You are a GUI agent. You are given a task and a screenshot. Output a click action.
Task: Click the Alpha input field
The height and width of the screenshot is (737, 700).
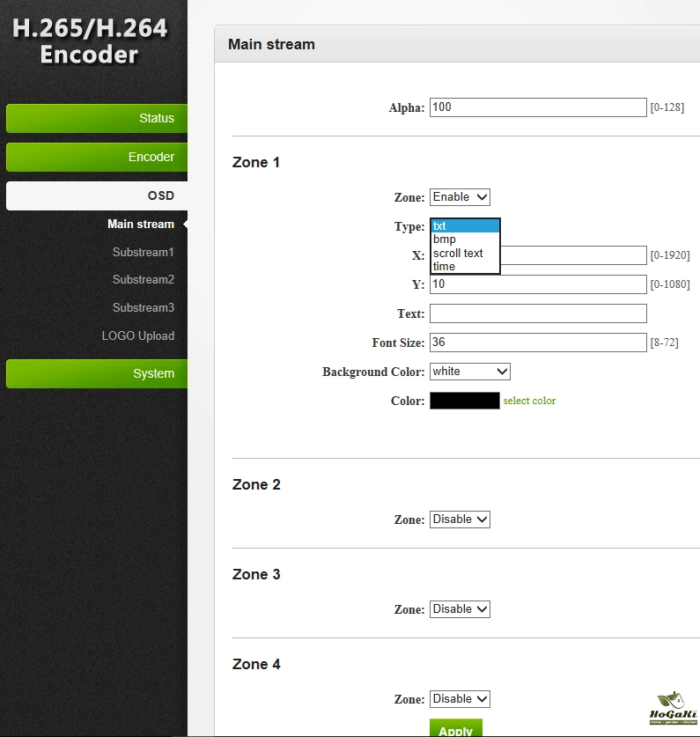click(538, 107)
